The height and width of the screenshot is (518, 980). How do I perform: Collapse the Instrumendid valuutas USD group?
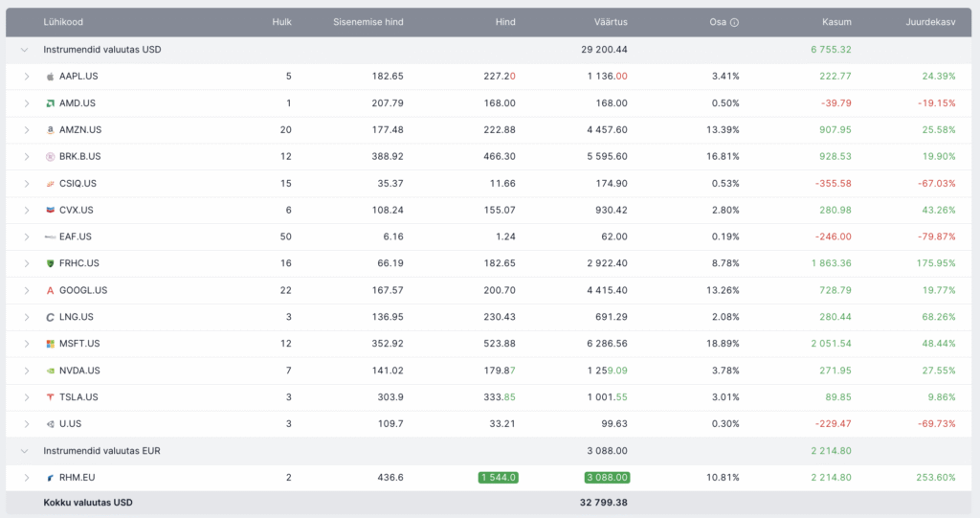click(24, 50)
